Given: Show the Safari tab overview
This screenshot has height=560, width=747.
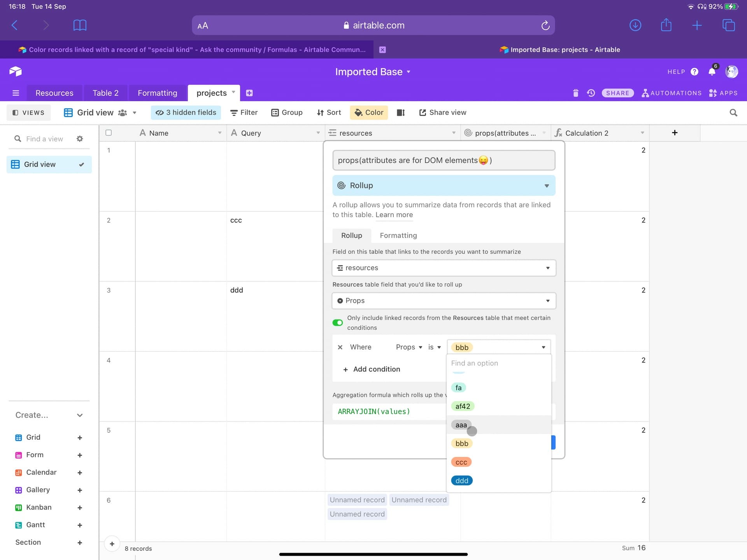Looking at the screenshot, I should (728, 25).
